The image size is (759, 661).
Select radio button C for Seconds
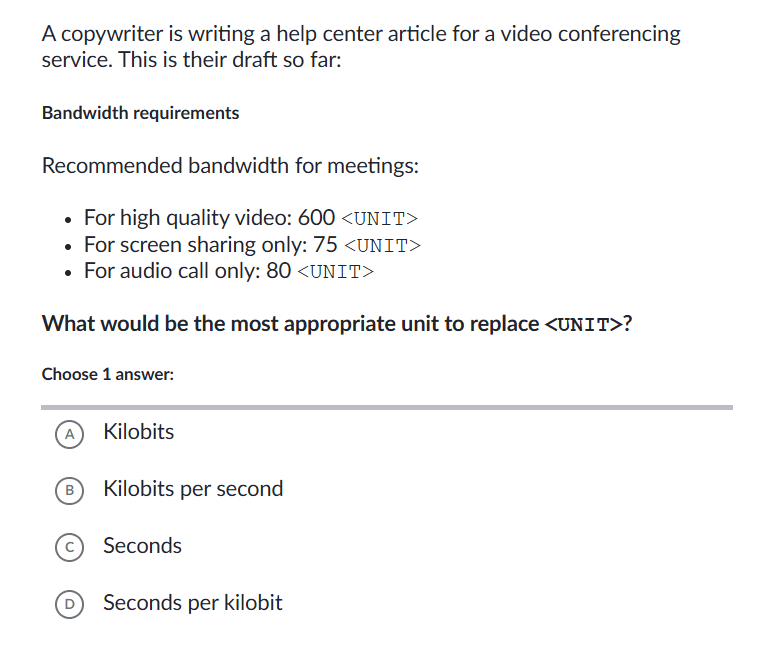pos(69,547)
